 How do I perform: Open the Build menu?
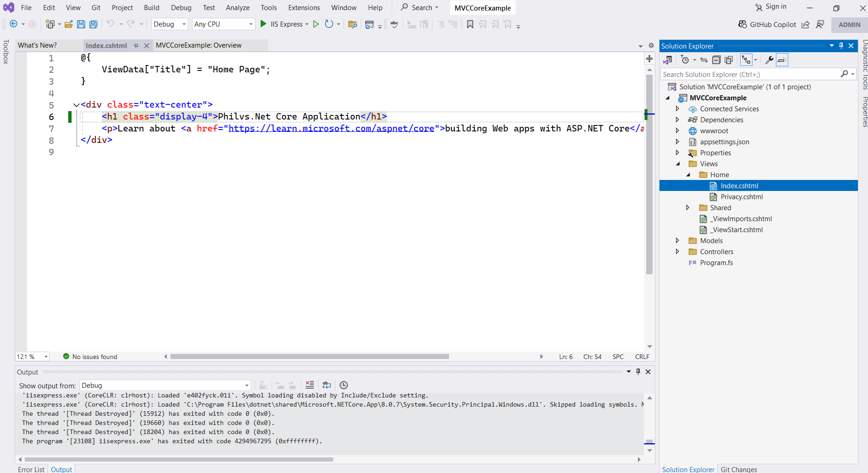[151, 8]
